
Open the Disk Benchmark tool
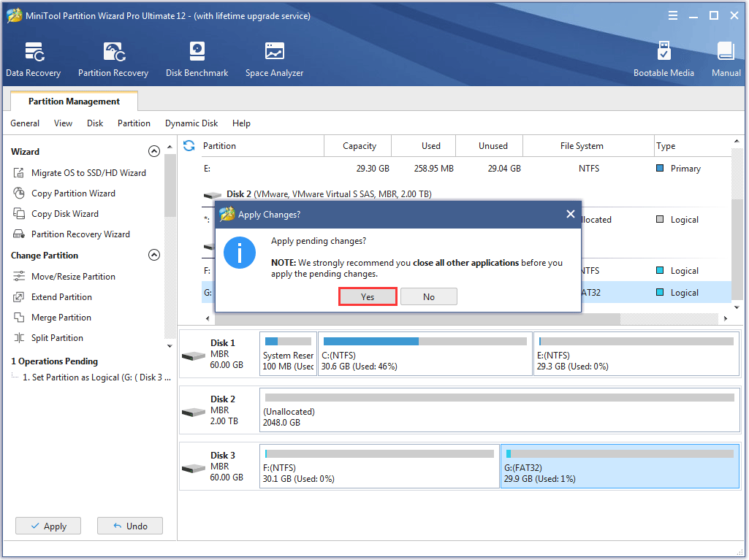(197, 59)
